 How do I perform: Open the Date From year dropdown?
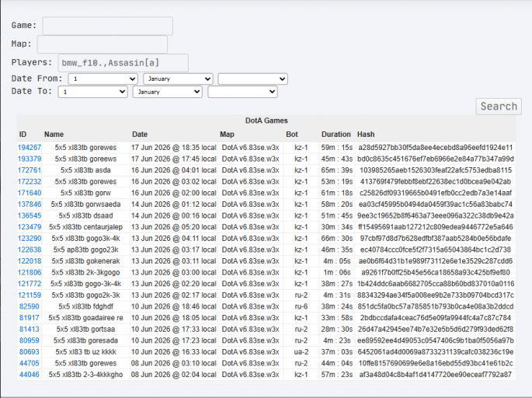tap(252, 79)
